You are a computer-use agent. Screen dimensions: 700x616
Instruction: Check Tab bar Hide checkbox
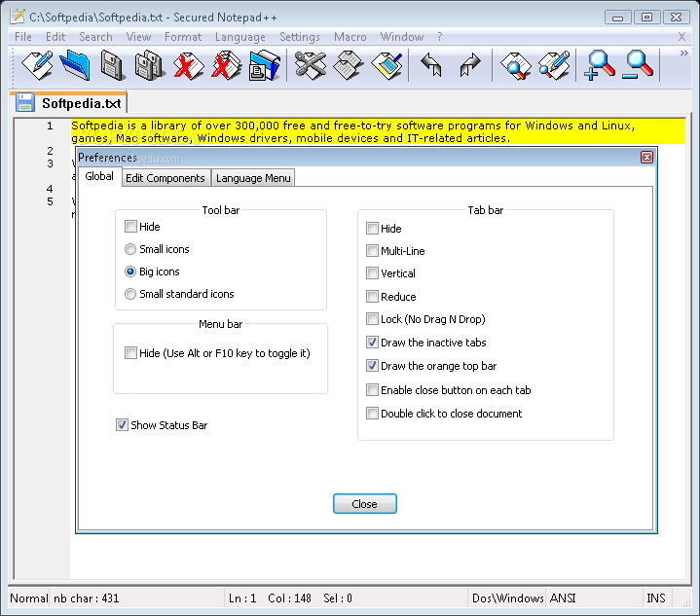tap(372, 229)
